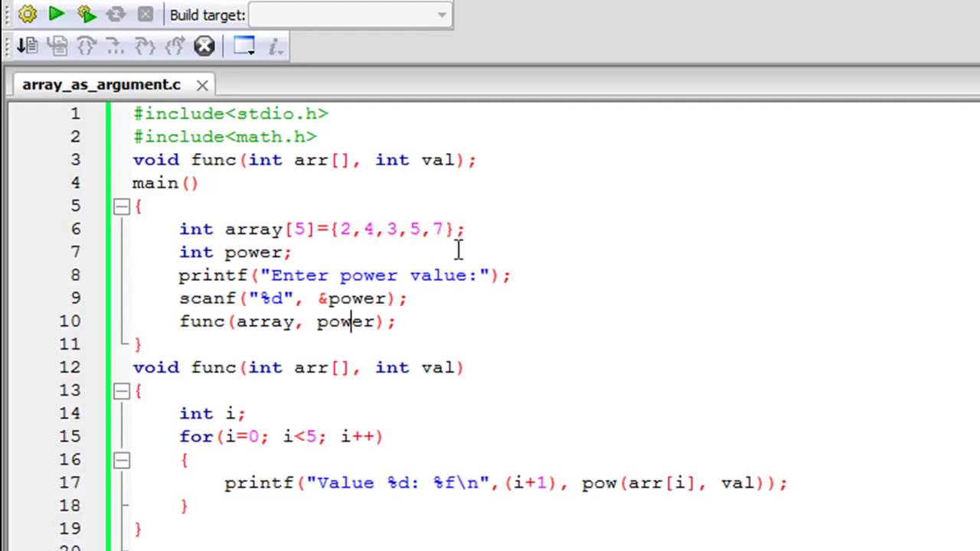Click the func(array, power) call line
The height and width of the screenshot is (551, 980).
point(287,321)
